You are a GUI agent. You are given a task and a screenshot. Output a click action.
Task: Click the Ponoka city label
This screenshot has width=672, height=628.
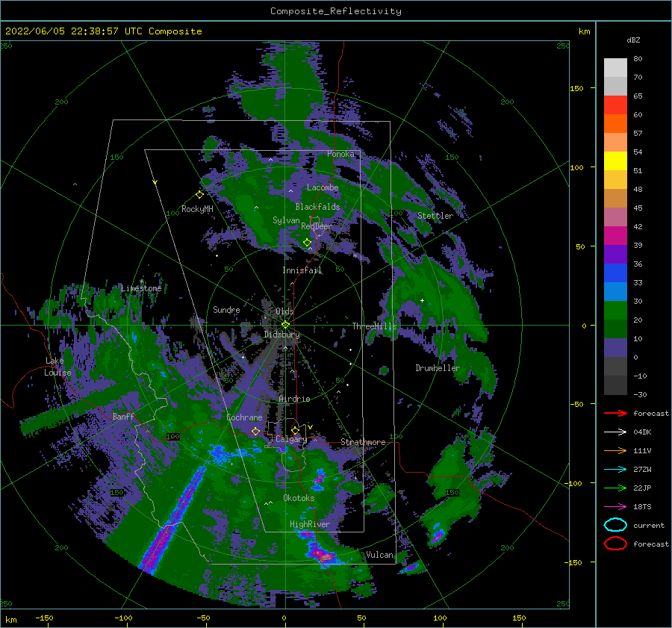click(340, 154)
